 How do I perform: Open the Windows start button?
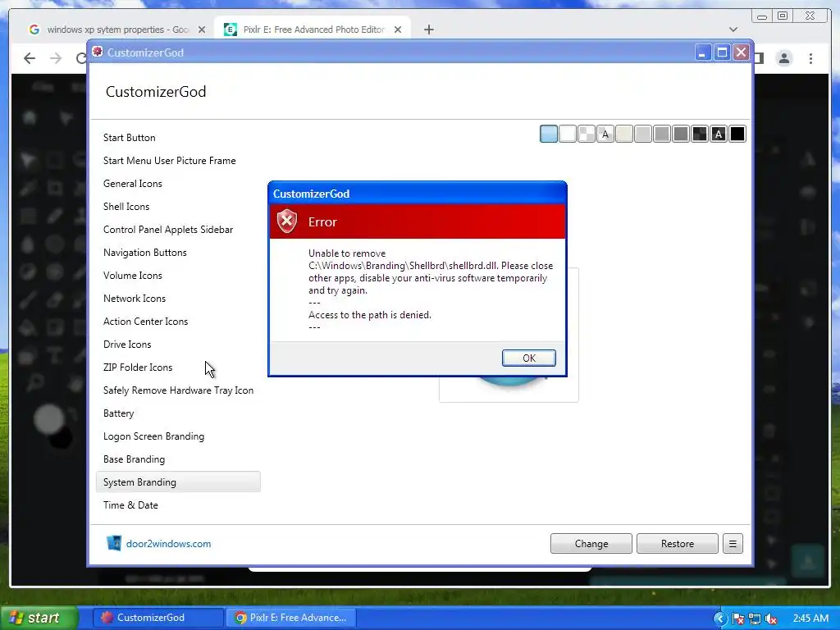[x=38, y=618]
